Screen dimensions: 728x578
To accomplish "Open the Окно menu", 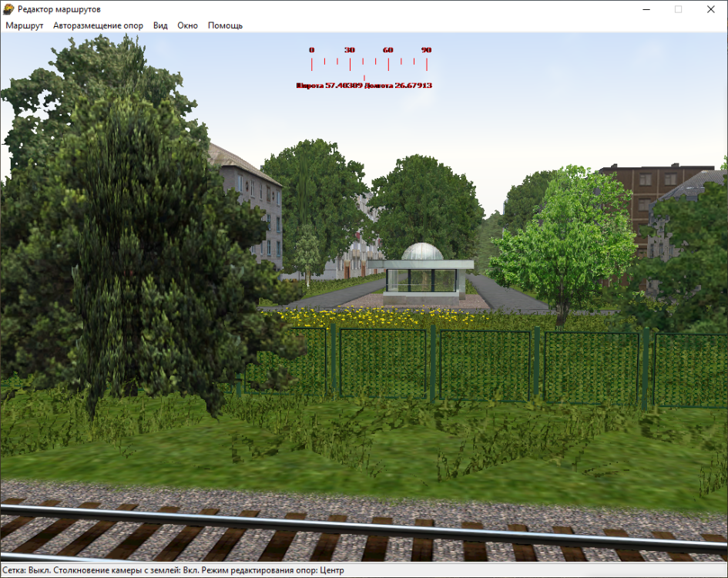I will click(x=187, y=25).
